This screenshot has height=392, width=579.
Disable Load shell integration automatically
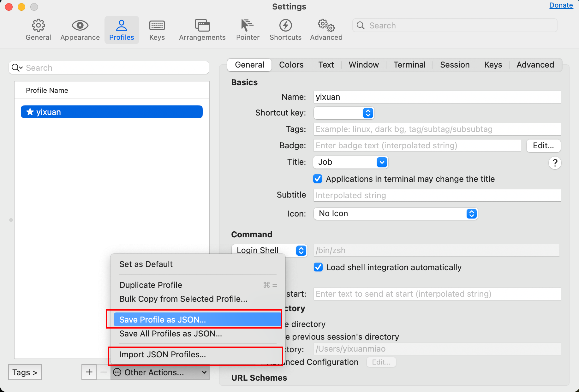tap(318, 267)
